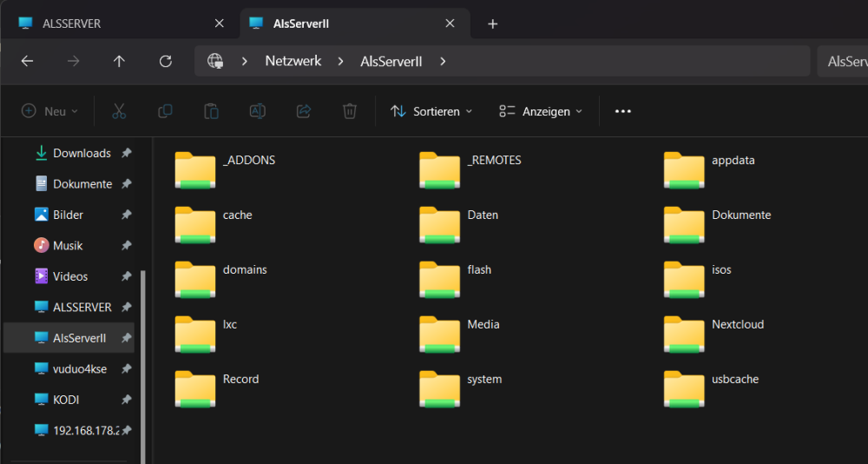Open the Neu dropdown menu
Viewport: 868px width, 464px height.
pyautogui.click(x=49, y=111)
